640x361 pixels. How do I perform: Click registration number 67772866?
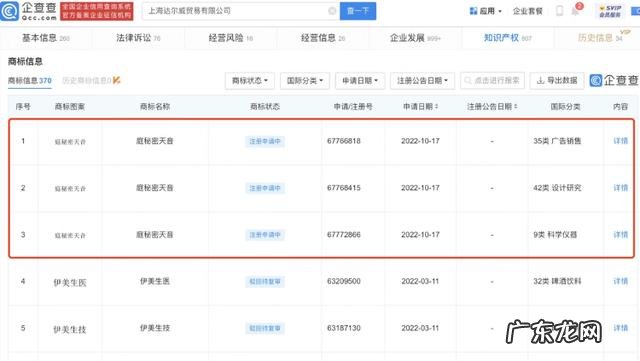tap(344, 235)
